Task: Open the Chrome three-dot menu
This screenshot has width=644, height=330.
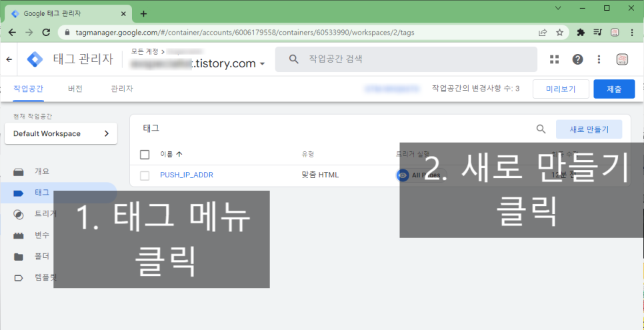Action: point(632,33)
